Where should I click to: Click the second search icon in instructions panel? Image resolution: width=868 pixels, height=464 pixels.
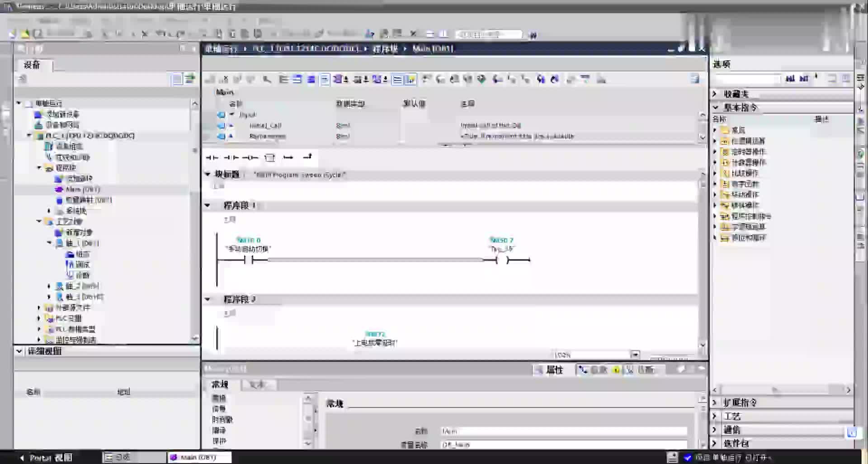pos(803,79)
